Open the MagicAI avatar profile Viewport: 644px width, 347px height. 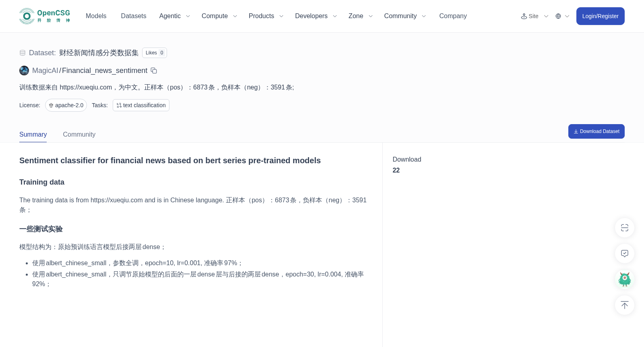(24, 71)
